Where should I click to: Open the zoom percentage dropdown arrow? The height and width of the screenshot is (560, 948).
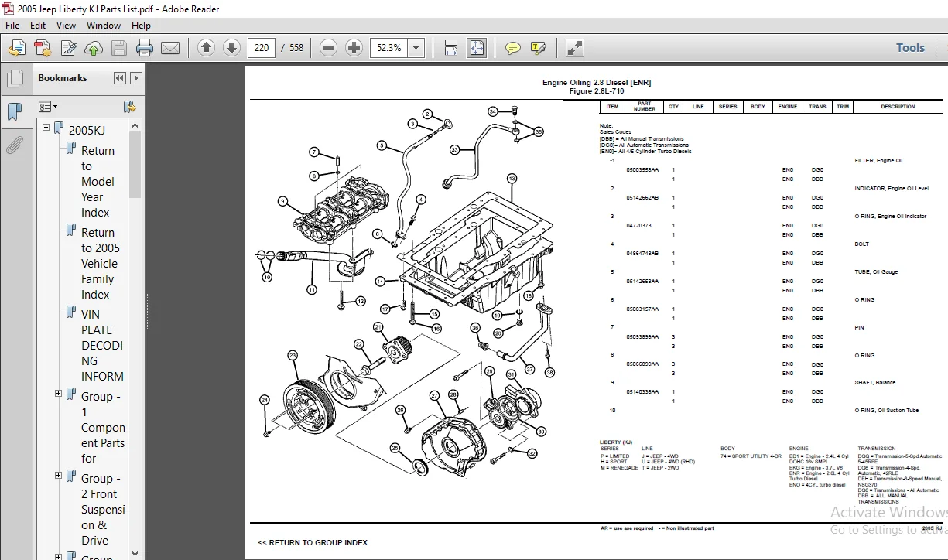[416, 48]
